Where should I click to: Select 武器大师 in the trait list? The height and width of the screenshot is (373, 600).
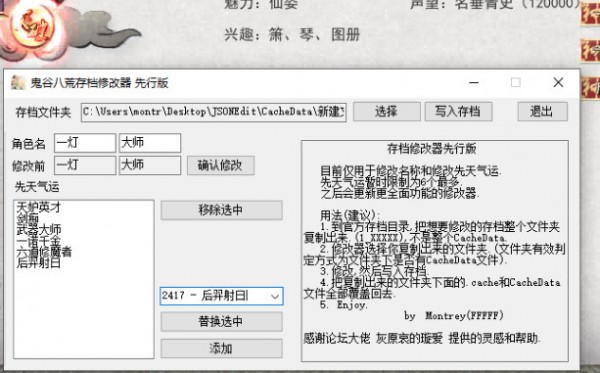(x=39, y=230)
